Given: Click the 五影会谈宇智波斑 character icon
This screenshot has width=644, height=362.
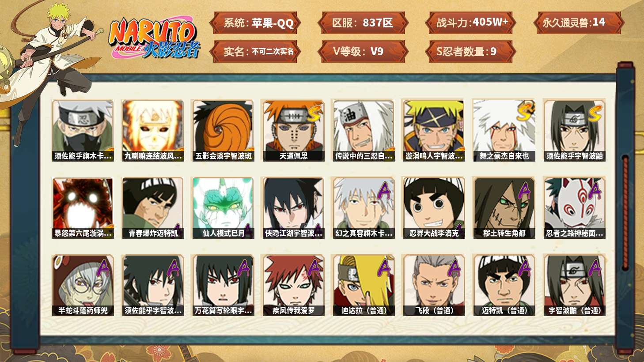Looking at the screenshot, I should pyautogui.click(x=223, y=130).
